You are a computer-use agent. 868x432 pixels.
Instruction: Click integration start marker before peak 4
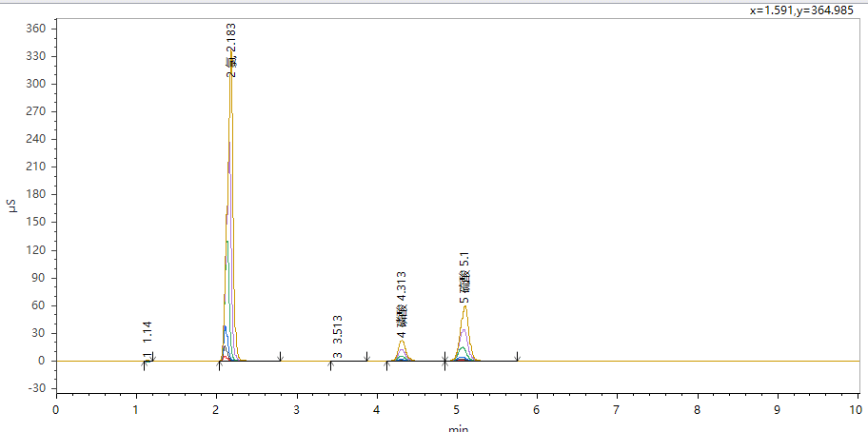(386, 364)
